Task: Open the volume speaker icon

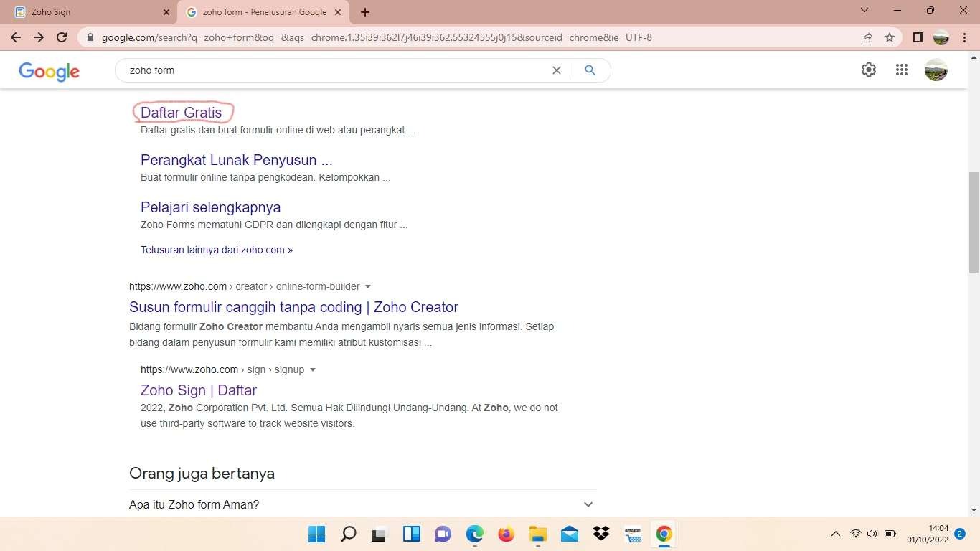Action: coord(872,534)
